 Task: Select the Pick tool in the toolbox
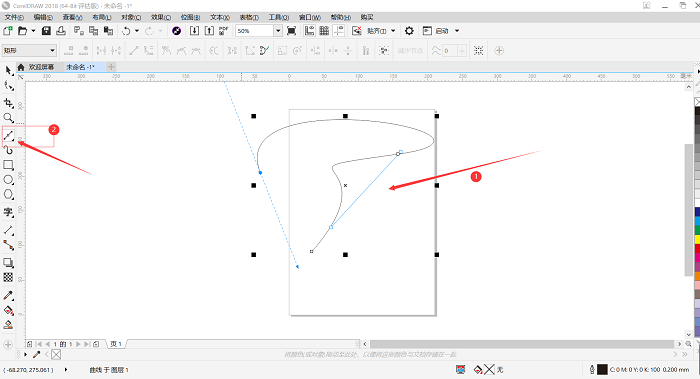8,71
